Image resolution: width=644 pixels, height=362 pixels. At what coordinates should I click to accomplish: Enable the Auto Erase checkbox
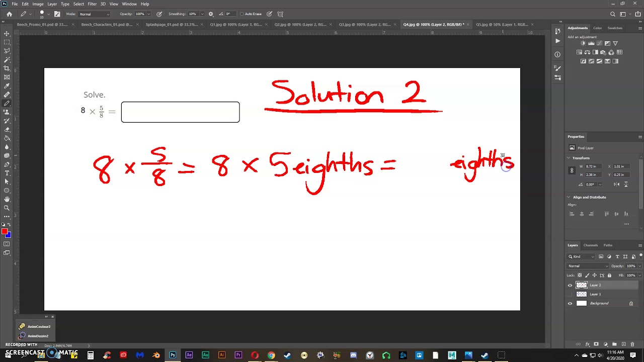(242, 14)
